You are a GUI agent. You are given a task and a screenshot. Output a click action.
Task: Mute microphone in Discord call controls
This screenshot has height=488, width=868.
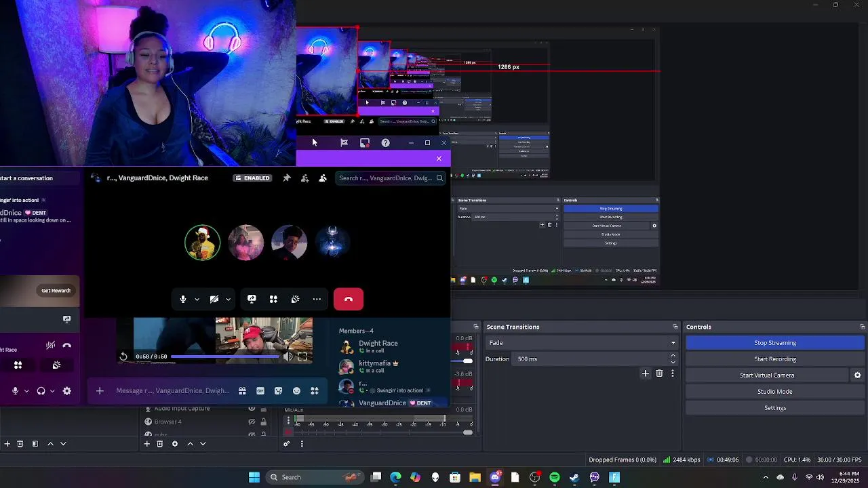pyautogui.click(x=183, y=299)
